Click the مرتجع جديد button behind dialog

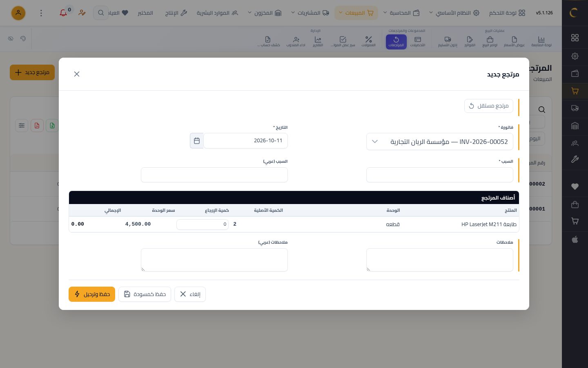pos(32,72)
